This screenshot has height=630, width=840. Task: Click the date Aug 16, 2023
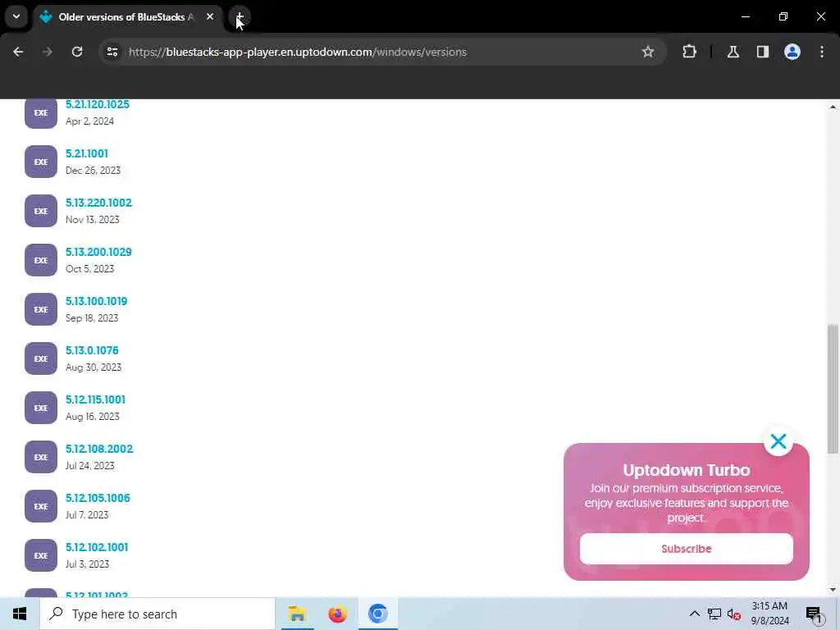[92, 418]
